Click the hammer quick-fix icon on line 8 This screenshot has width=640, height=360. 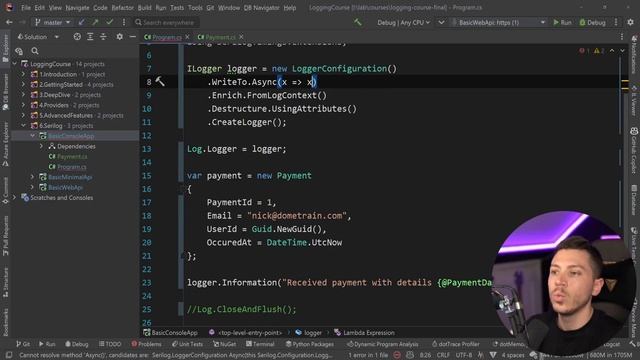pos(160,82)
